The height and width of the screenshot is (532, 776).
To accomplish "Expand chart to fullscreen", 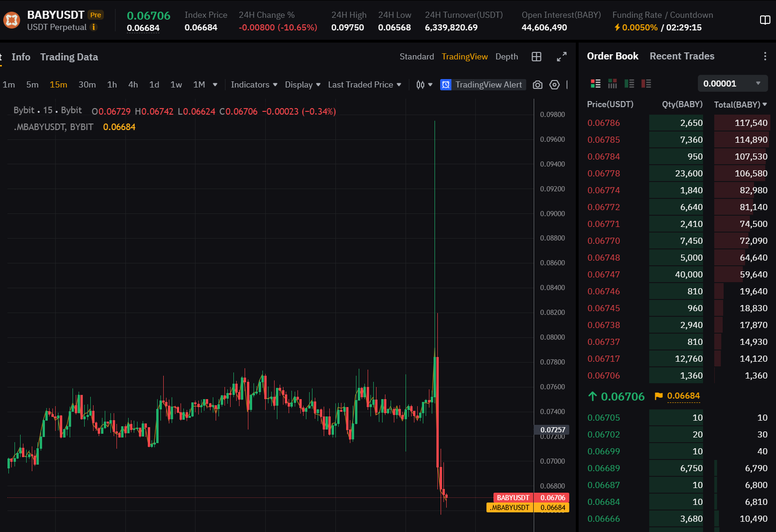I will pos(561,57).
